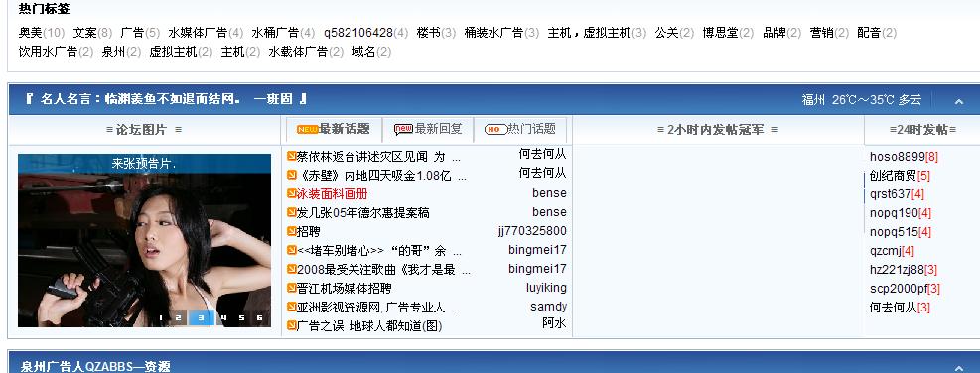Collapse the 名人名言 section with the up arrow

(958, 101)
